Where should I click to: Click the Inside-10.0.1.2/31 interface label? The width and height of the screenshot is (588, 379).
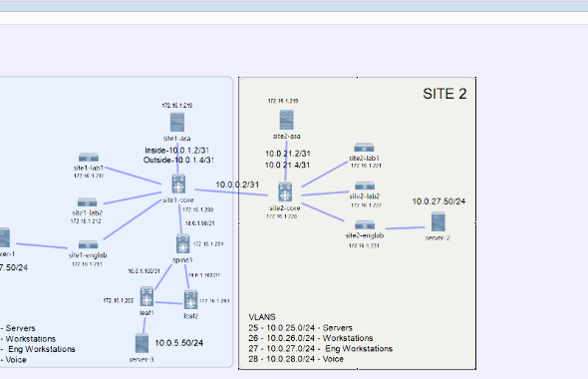[177, 151]
